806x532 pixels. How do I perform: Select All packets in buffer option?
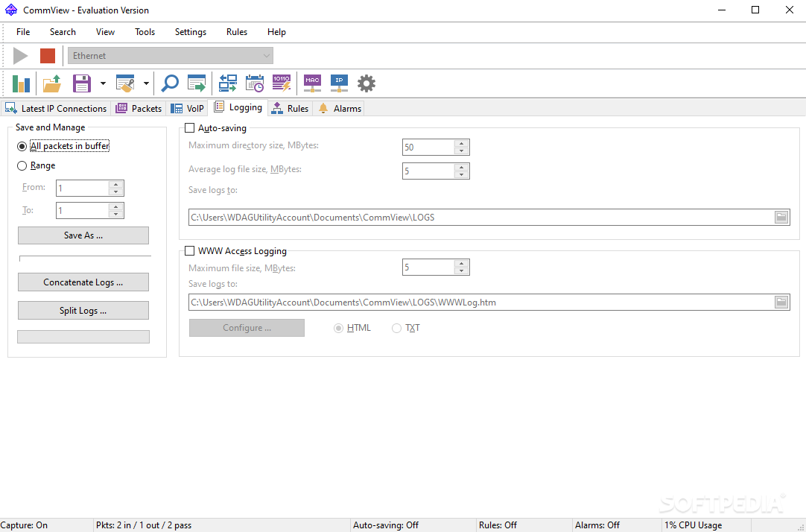pyautogui.click(x=22, y=147)
